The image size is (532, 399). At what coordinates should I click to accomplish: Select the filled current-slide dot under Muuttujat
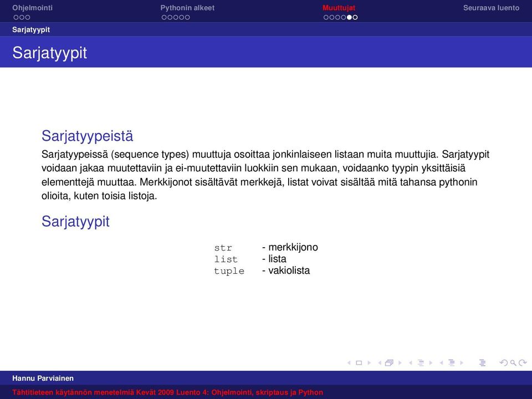click(x=349, y=17)
